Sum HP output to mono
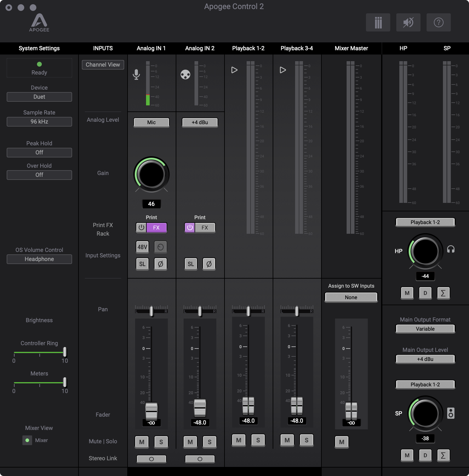Screen dimensions: 469x476 [443, 293]
